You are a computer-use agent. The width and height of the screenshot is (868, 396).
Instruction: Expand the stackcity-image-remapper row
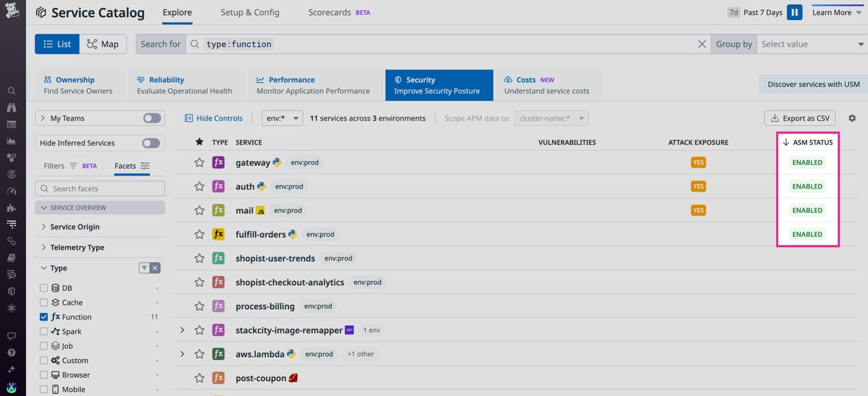pos(182,330)
